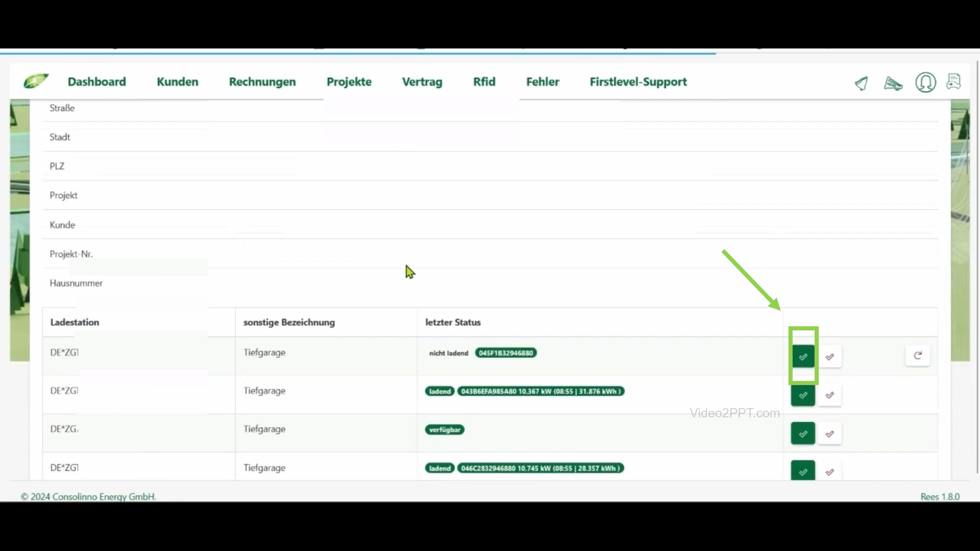Open the Firstlevel-Support menu
Screen dimensions: 980x551
(x=638, y=82)
